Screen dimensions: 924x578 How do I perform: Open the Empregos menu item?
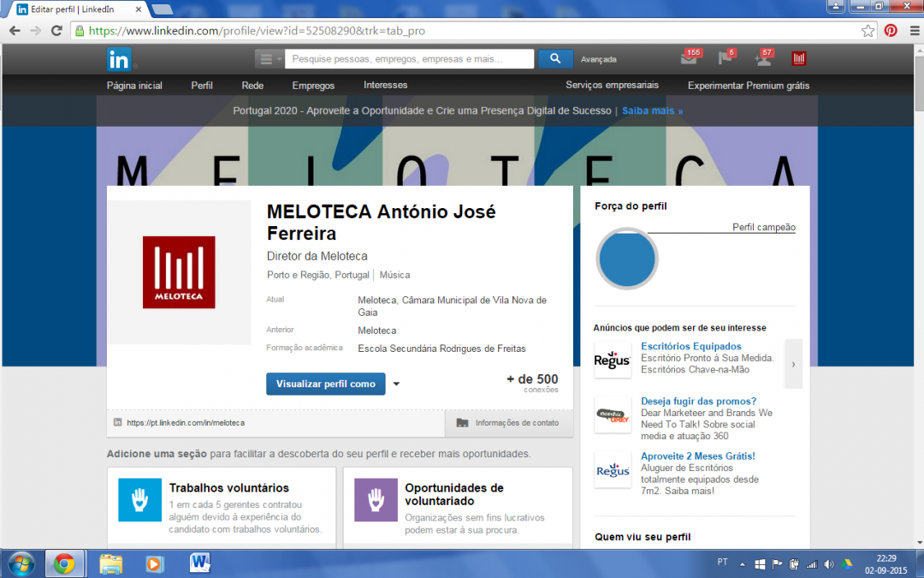pos(313,85)
